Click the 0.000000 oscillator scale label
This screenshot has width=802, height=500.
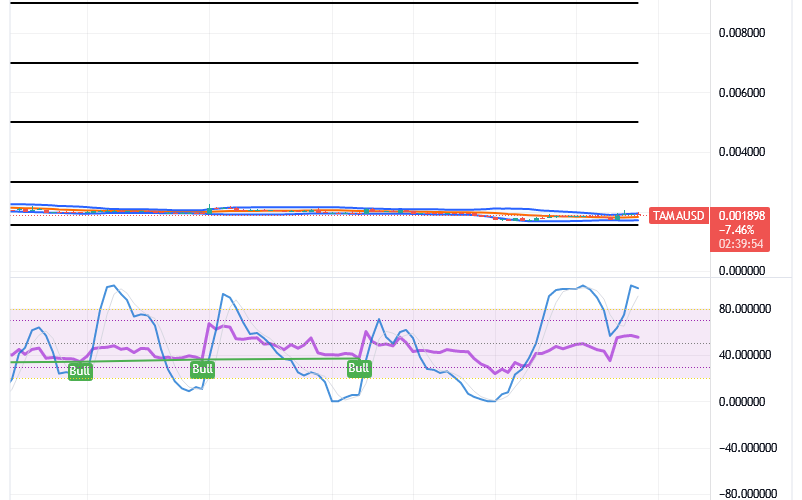coord(742,402)
